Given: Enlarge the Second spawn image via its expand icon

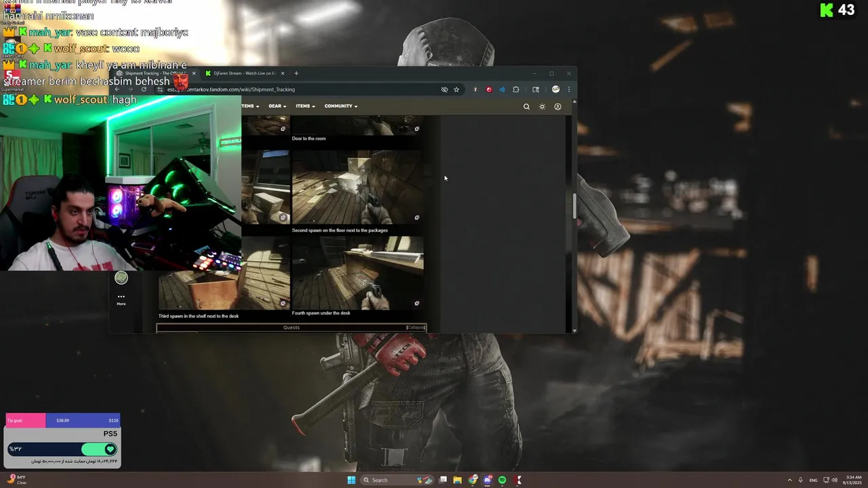Looking at the screenshot, I should click(x=417, y=218).
